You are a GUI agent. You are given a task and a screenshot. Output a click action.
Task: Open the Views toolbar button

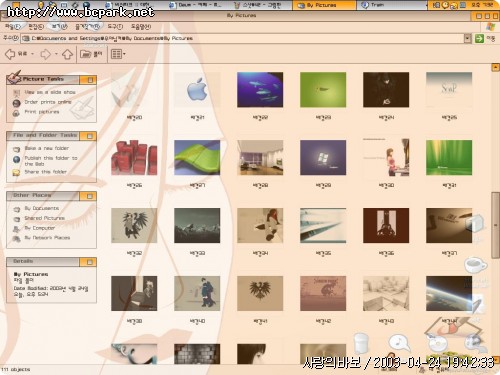pos(118,54)
